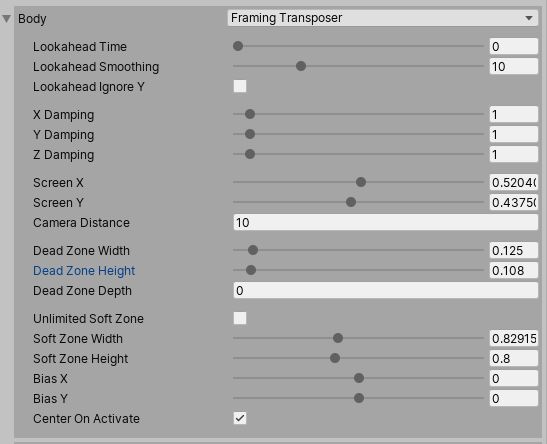Click the Dead Zone Height value box
Screen dimensions: 547x444
pos(514,271)
